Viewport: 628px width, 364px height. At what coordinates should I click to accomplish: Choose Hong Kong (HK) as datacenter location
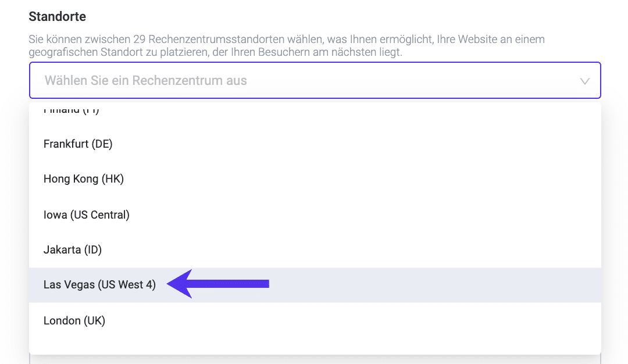[83, 179]
